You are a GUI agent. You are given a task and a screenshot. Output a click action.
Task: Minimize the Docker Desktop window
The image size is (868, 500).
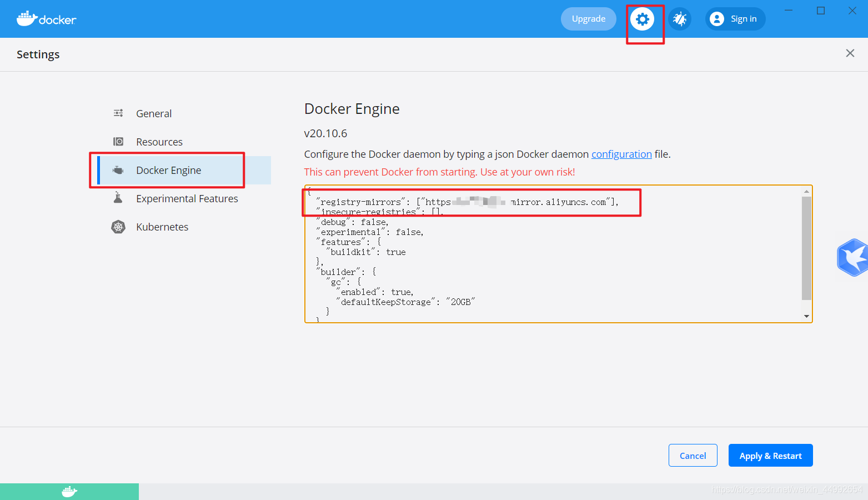pos(788,11)
